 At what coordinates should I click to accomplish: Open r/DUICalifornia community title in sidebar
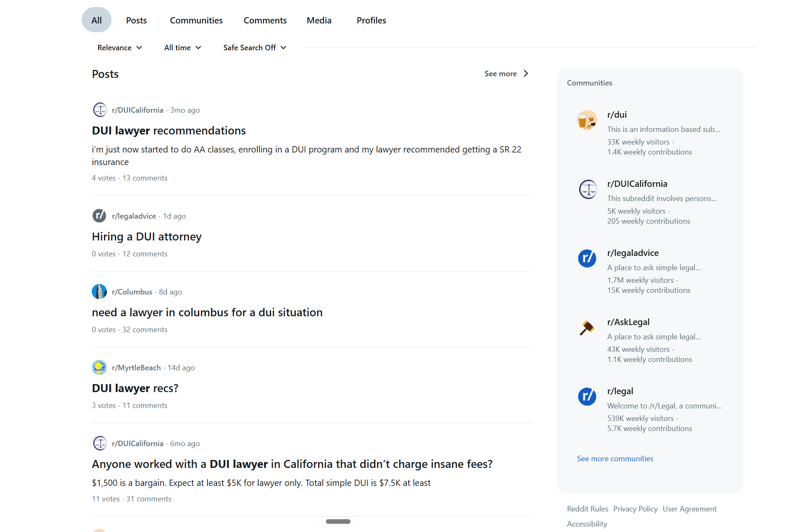[637, 184]
